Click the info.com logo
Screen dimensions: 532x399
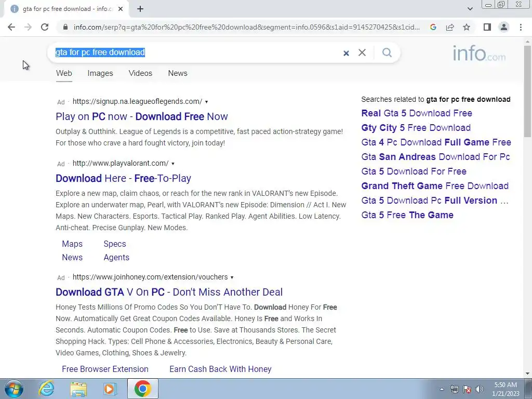(478, 54)
